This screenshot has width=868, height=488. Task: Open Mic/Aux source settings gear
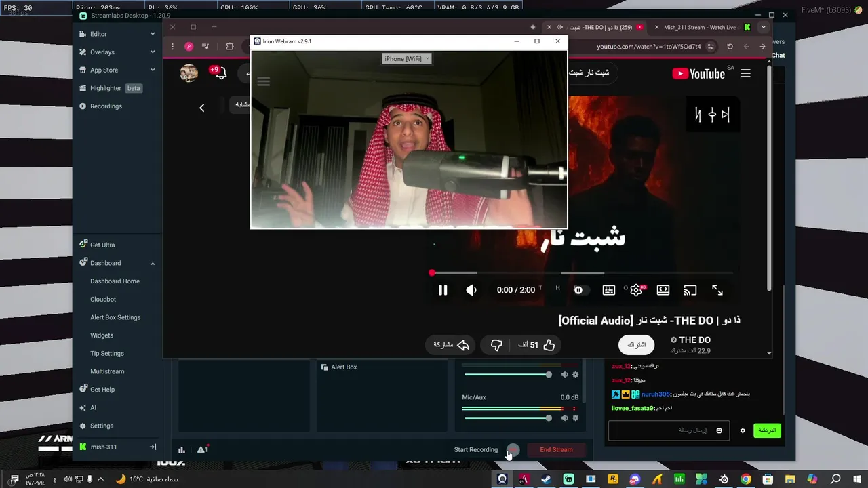pyautogui.click(x=576, y=418)
